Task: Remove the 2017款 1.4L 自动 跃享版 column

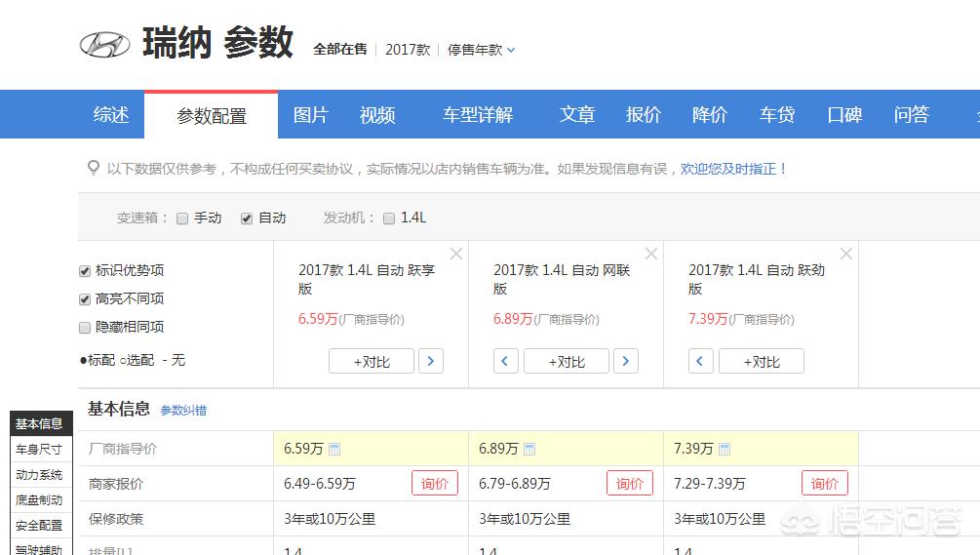Action: coord(456,254)
